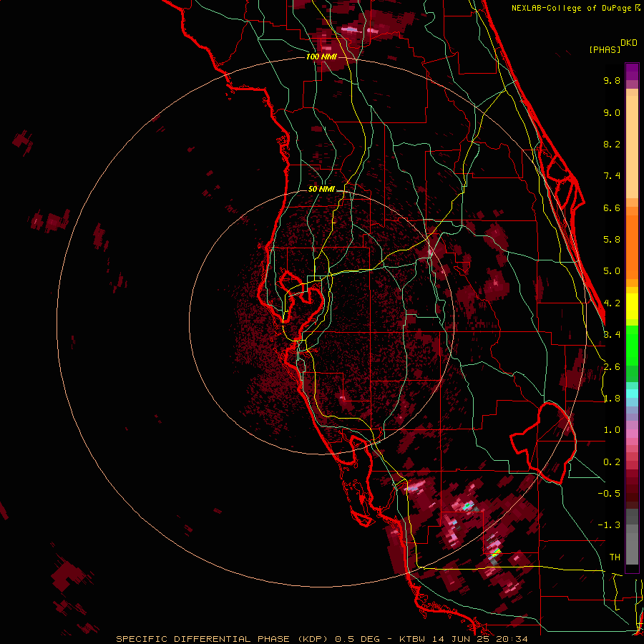Click the 50 NMI range ring label
644x644 pixels.
(x=321, y=190)
